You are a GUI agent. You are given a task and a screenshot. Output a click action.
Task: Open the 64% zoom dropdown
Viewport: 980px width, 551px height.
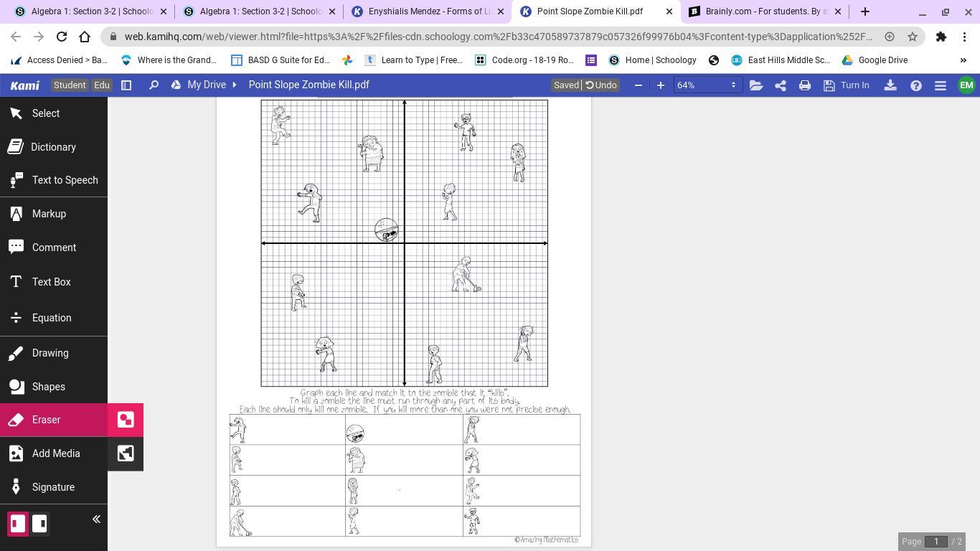coord(707,85)
